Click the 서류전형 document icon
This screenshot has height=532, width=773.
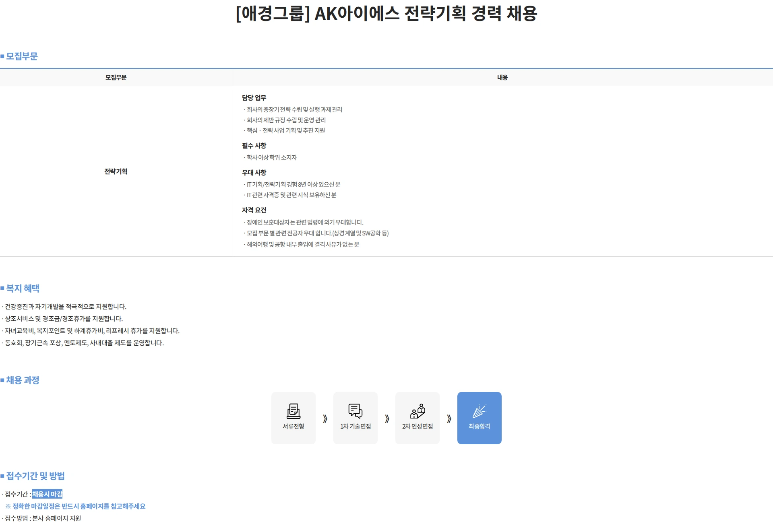[293, 411]
